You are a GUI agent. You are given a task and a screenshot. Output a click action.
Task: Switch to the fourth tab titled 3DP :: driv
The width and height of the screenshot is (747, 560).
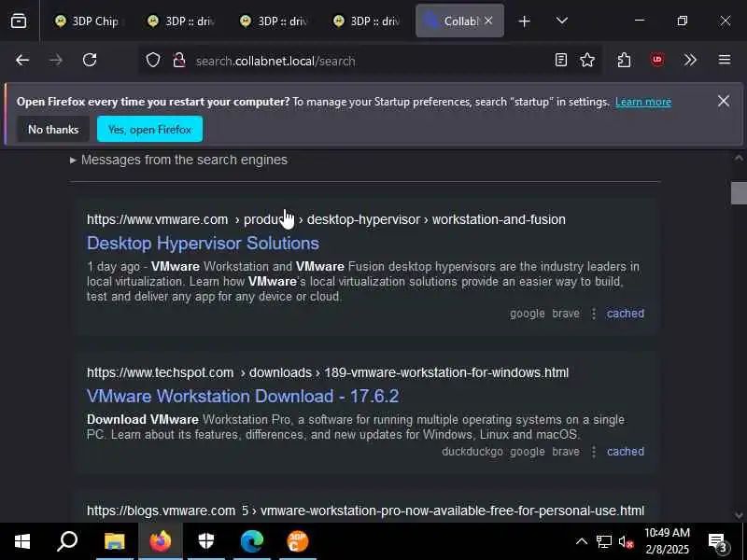click(x=366, y=21)
